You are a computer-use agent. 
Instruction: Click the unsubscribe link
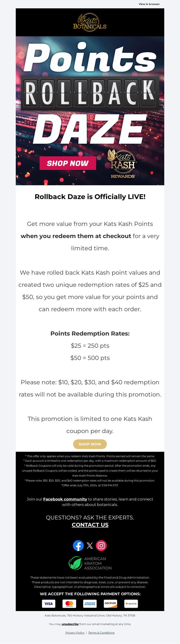[x=70, y=624]
